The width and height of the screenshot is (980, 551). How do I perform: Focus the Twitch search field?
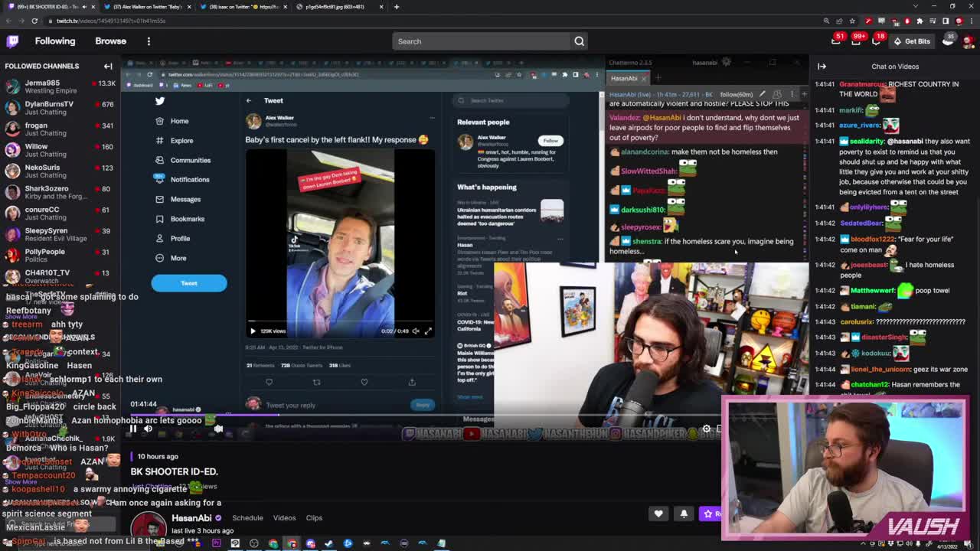coord(481,41)
